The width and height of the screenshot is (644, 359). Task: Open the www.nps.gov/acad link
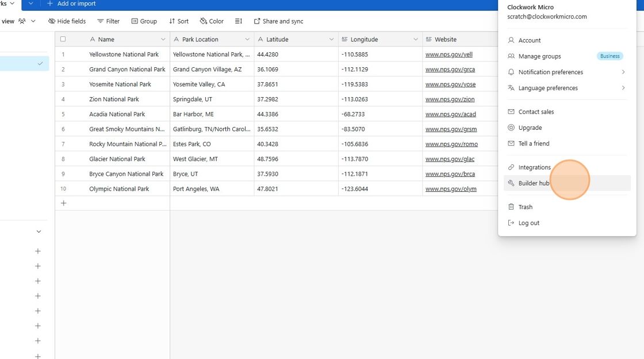(x=451, y=114)
